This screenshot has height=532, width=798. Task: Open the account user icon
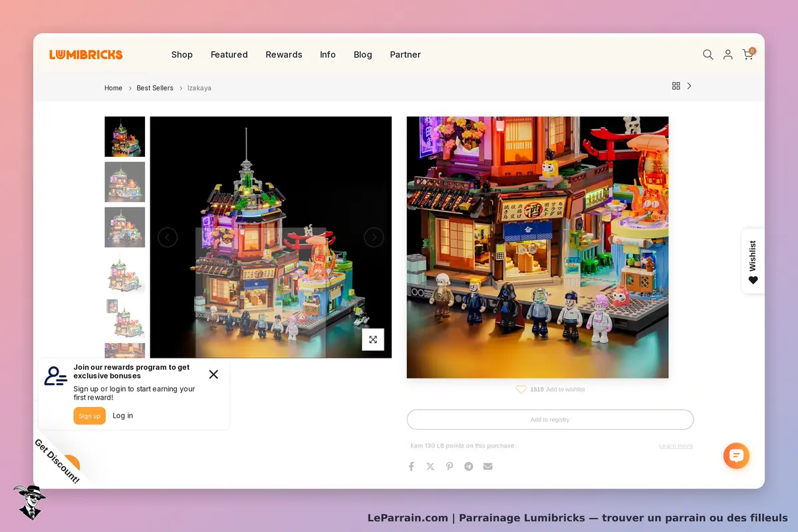(728, 55)
